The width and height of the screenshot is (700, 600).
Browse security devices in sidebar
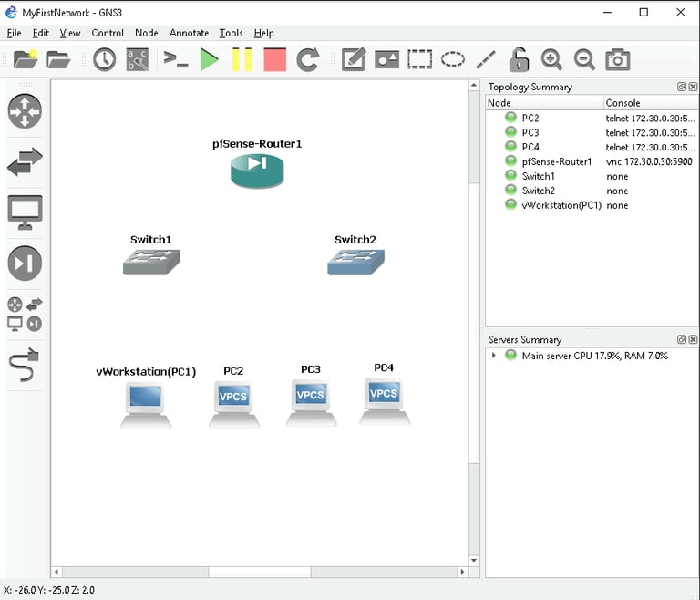click(25, 264)
